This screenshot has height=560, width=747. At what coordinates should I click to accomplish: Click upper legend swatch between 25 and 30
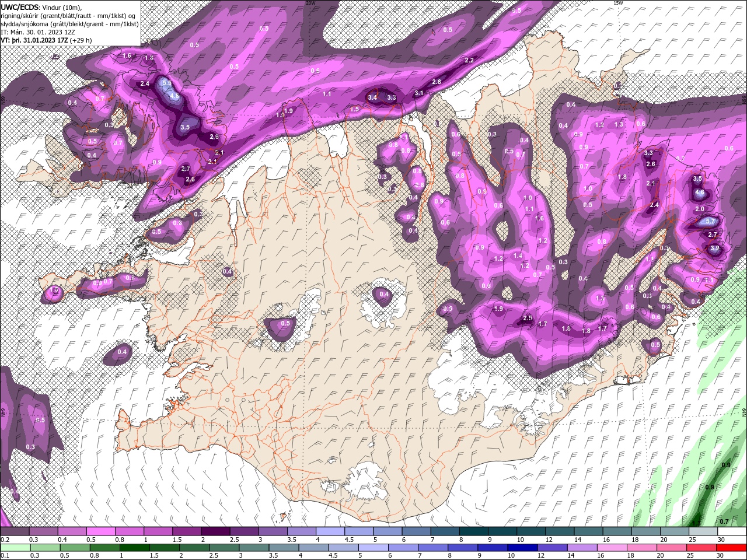pyautogui.click(x=703, y=531)
